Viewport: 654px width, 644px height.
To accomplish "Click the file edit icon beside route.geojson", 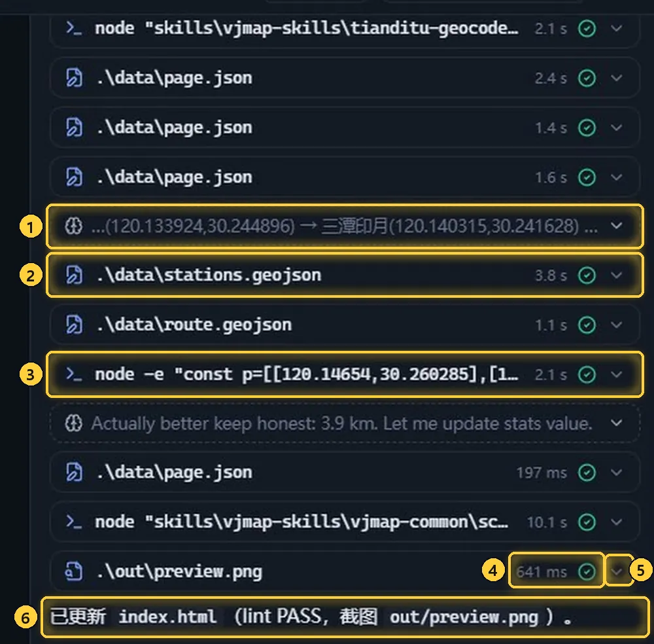I will 74,325.
